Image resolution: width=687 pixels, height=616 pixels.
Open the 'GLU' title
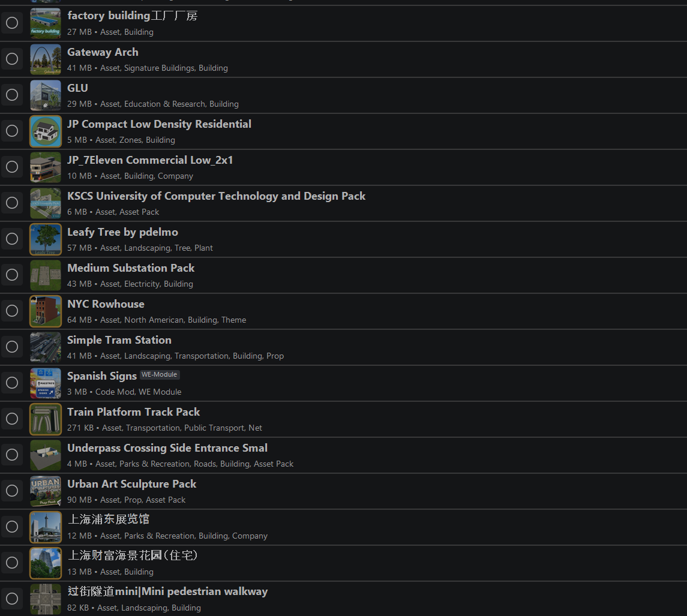click(x=77, y=88)
